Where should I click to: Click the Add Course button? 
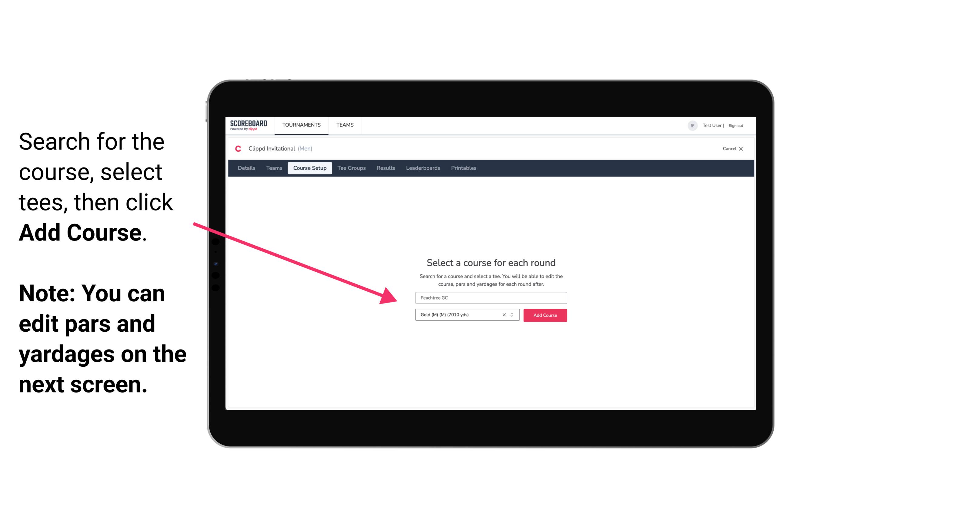(x=544, y=315)
